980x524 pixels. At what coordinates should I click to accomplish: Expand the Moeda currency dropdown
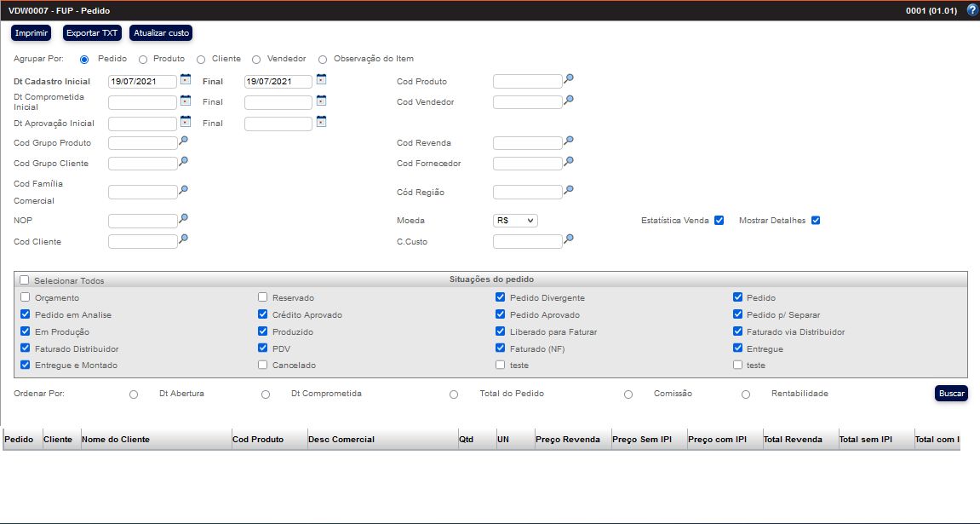[515, 221]
